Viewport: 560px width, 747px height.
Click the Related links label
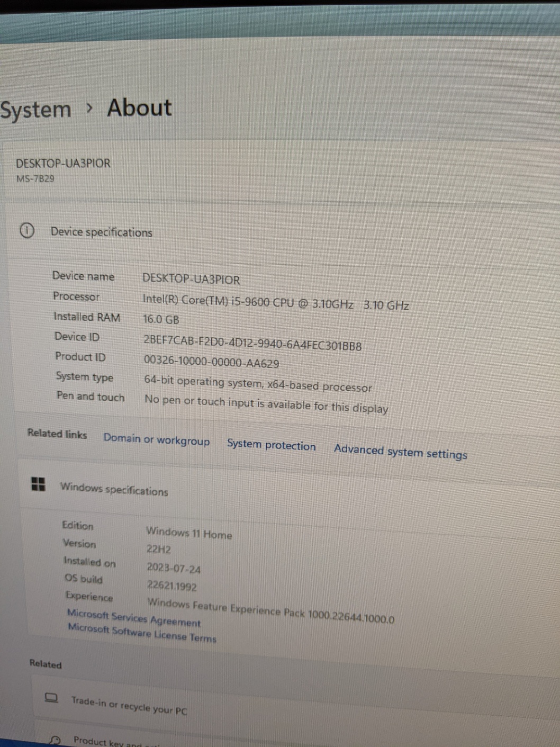(x=57, y=434)
